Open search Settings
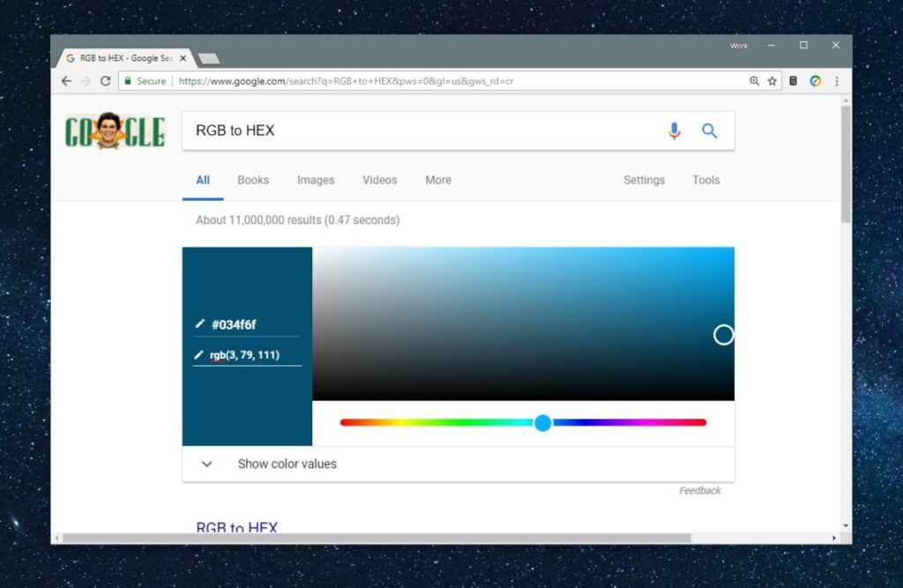The image size is (903, 588). [x=644, y=180]
